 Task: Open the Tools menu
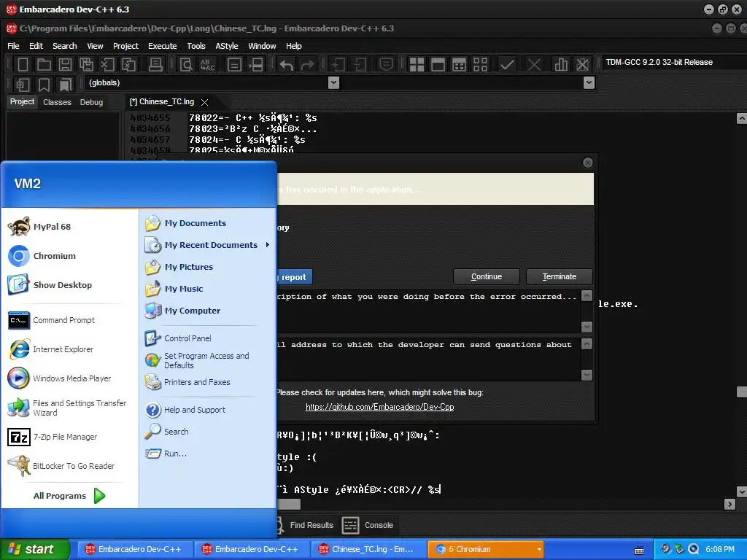pyautogui.click(x=196, y=46)
